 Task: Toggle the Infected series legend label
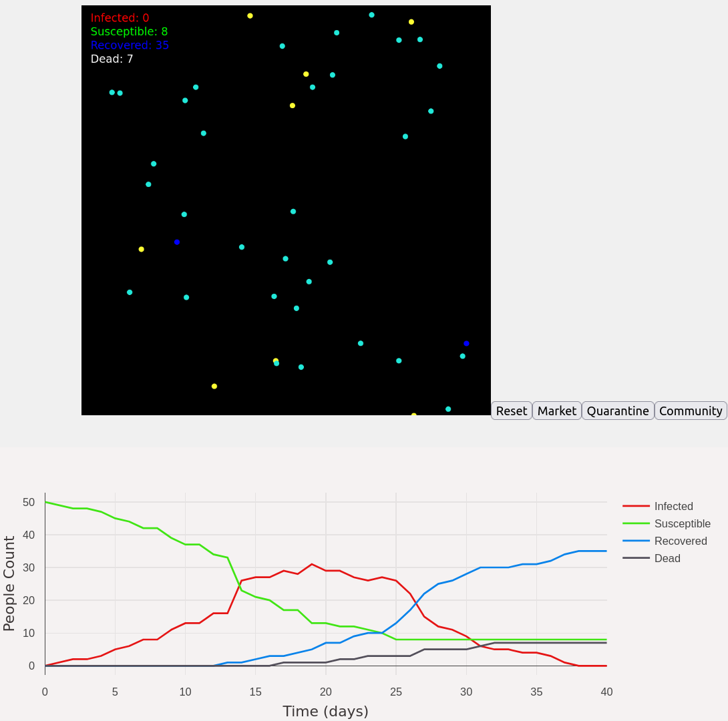(x=673, y=506)
